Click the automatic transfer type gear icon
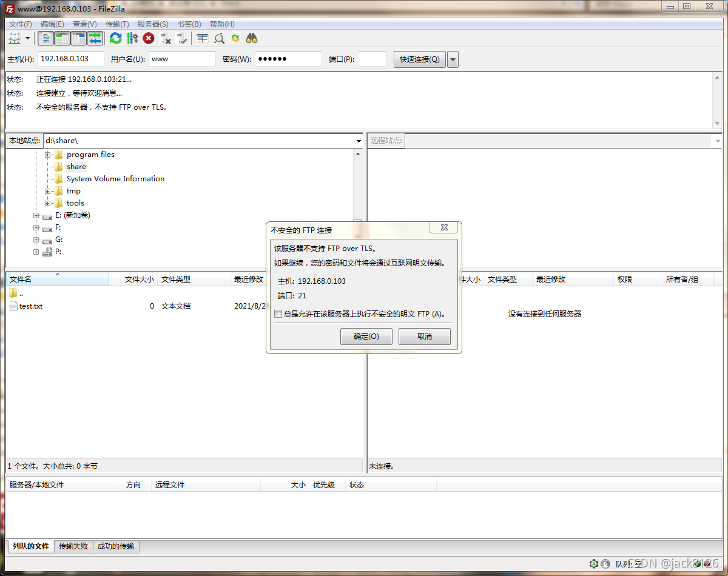The image size is (728, 576). pos(593,564)
